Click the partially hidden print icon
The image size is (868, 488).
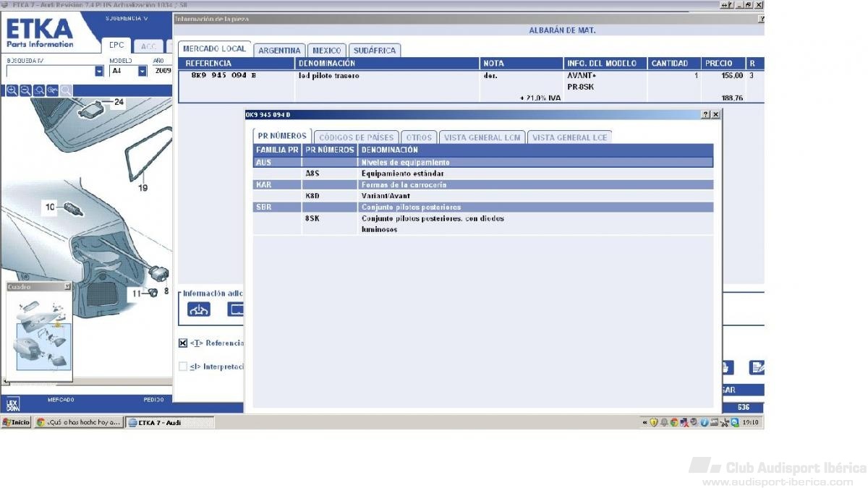(728, 367)
